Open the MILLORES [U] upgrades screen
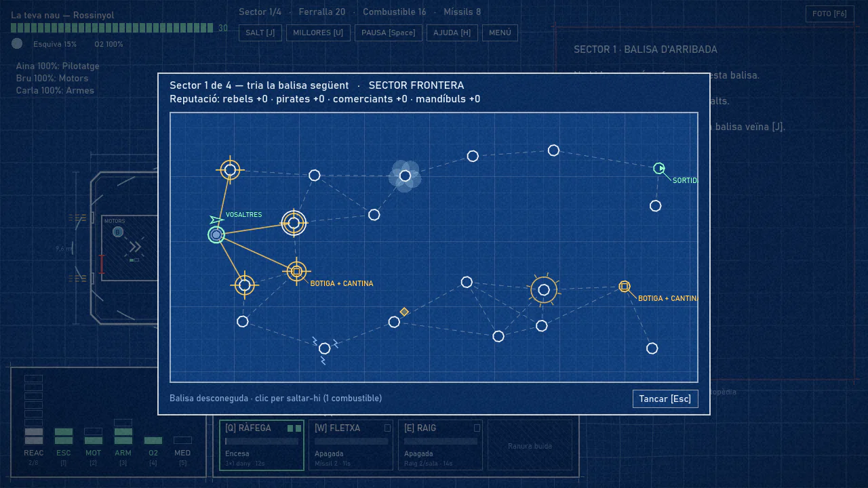The image size is (868, 488). [318, 33]
